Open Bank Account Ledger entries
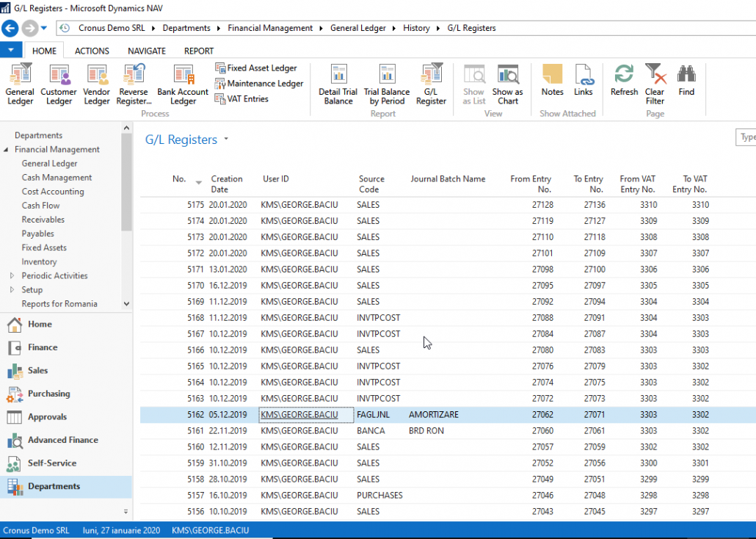The height and width of the screenshot is (539, 756). coord(181,83)
